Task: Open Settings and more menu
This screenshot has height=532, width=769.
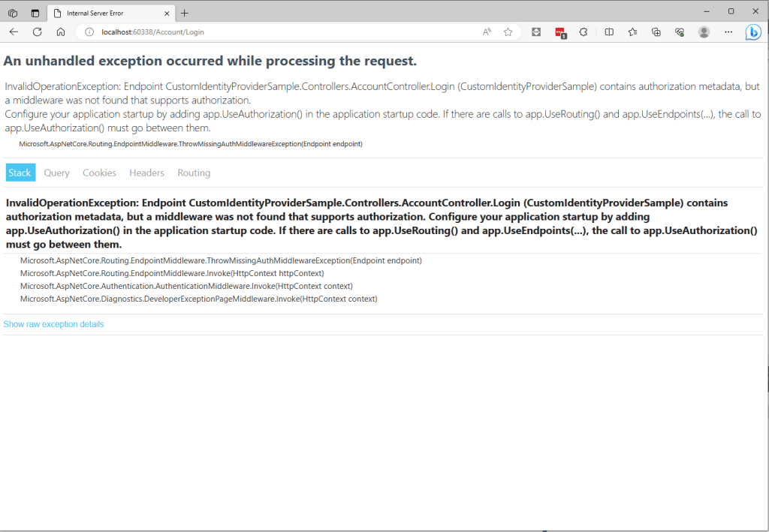Action: 728,32
